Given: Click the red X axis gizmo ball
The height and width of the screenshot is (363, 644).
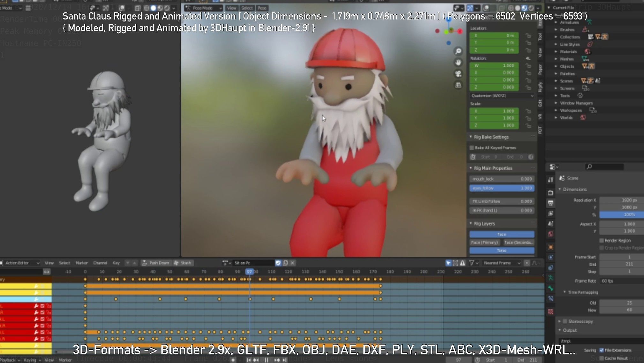Looking at the screenshot, I should [460, 31].
